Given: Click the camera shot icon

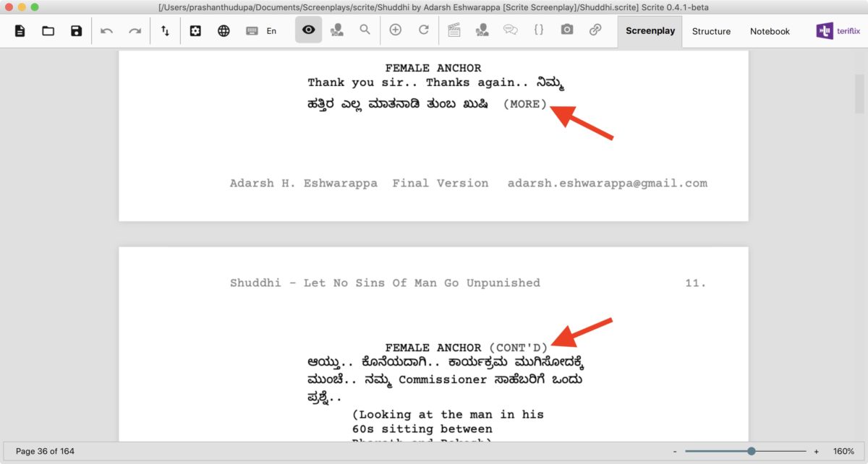Looking at the screenshot, I should coord(567,30).
